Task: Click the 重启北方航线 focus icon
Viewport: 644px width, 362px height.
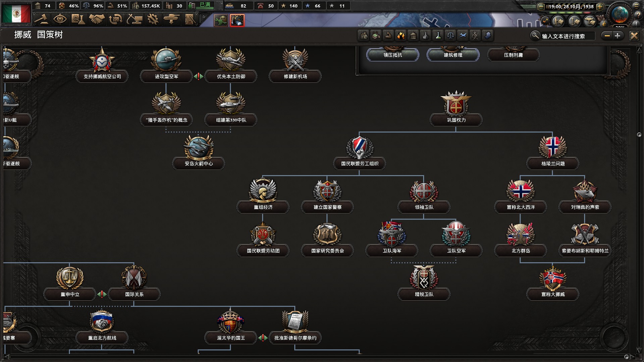Action: tap(102, 321)
